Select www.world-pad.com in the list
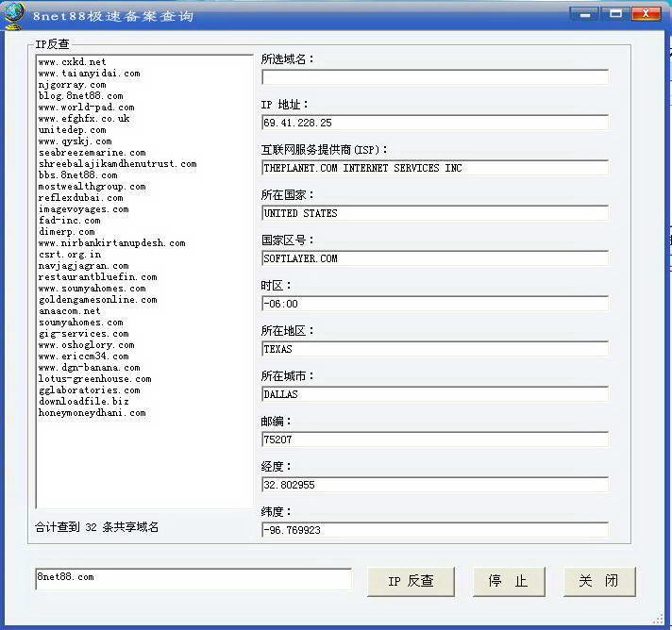Screen dimensions: 672x630 (86, 108)
